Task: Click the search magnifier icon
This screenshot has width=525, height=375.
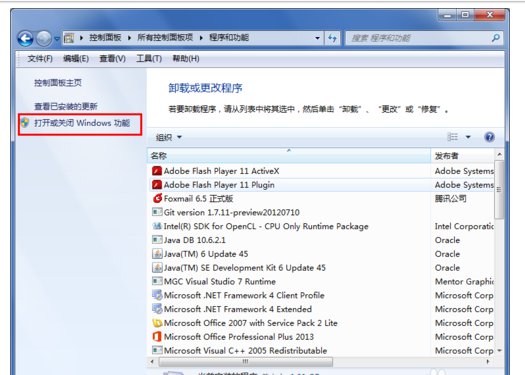Action: pos(496,38)
